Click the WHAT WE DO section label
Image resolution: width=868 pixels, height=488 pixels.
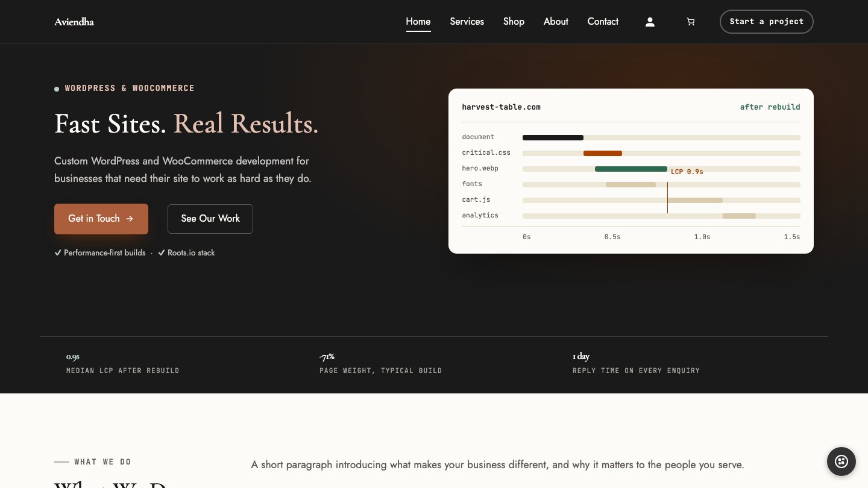click(102, 462)
